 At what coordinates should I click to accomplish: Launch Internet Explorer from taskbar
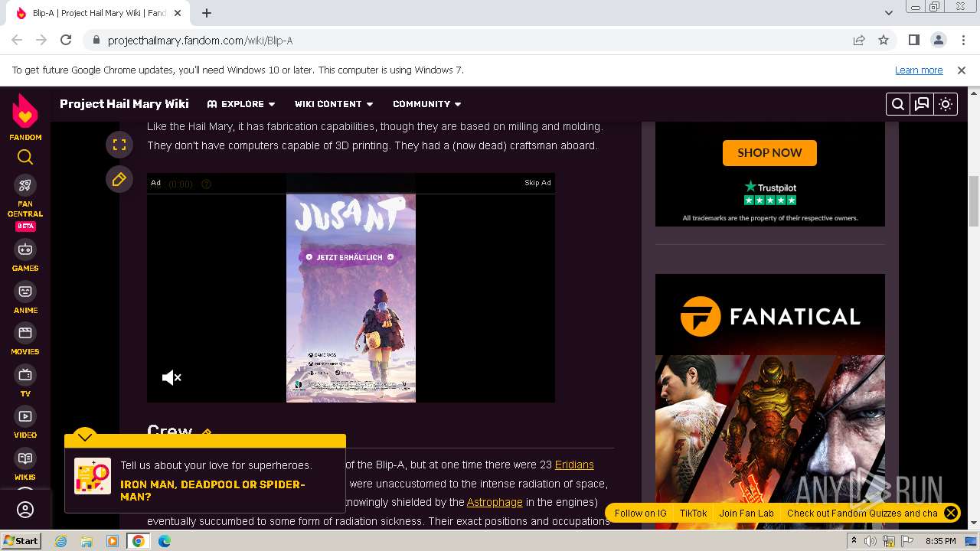tap(60, 541)
